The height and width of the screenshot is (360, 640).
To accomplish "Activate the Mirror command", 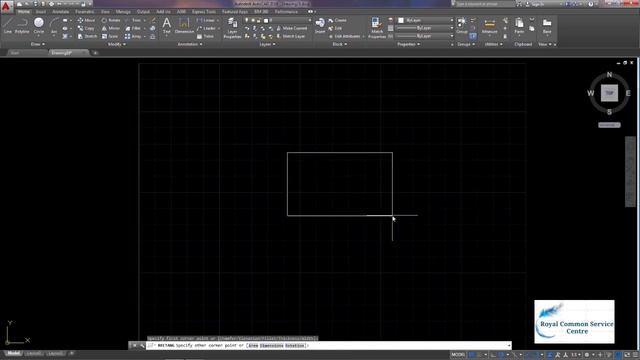I will [x=111, y=28].
